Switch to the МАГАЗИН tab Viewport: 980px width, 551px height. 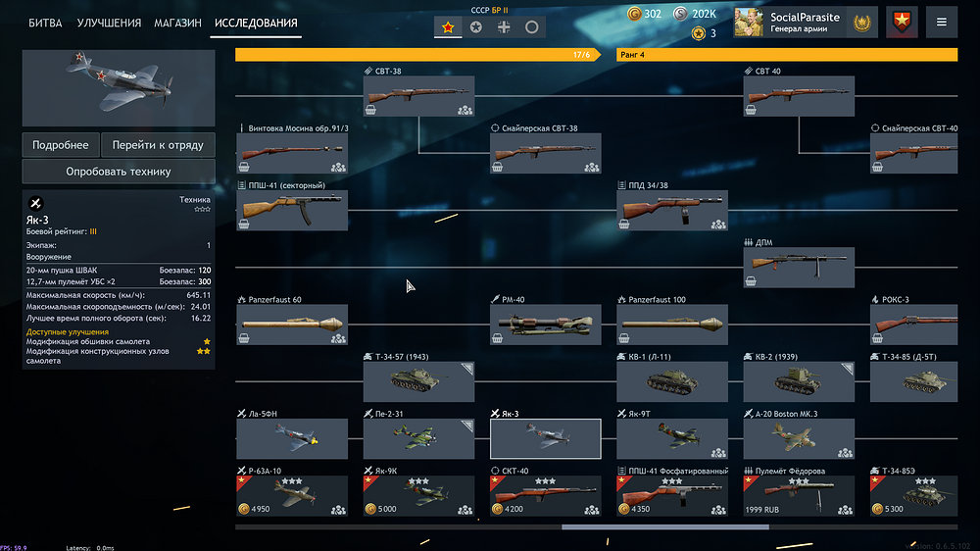tap(177, 24)
